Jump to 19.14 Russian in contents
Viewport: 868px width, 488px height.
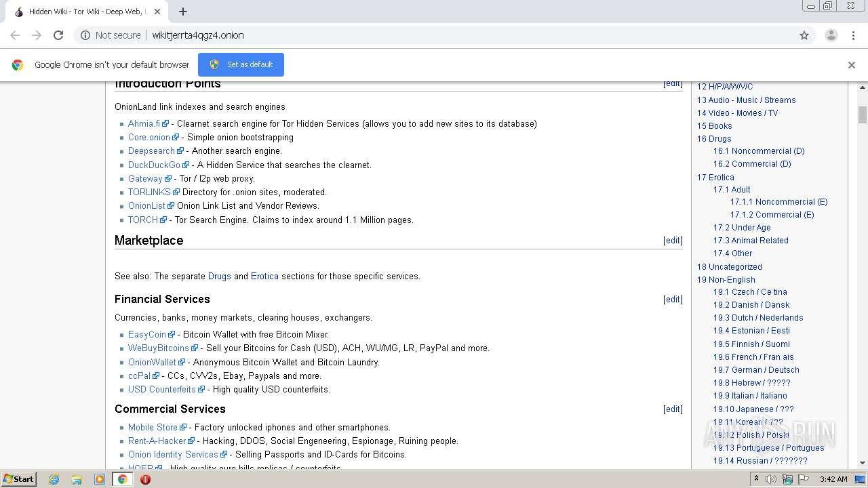[760, 460]
